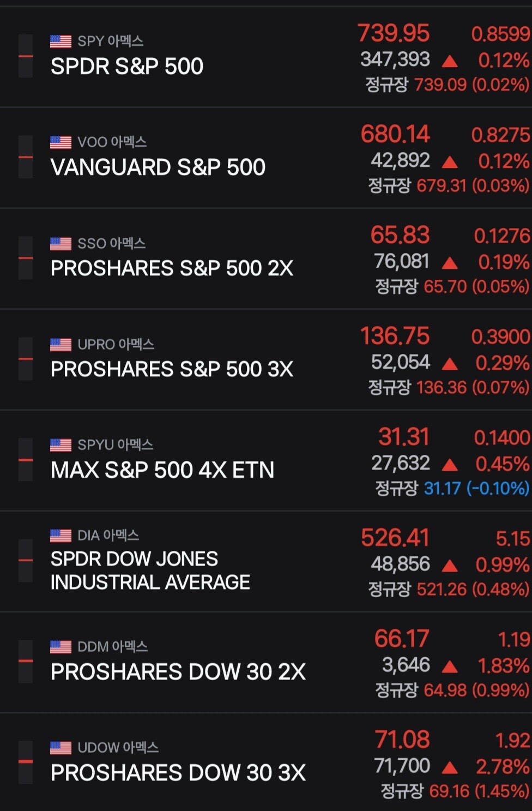Click the 739.95 price for SPY
Screen dimensions: 532x811
click(x=394, y=33)
